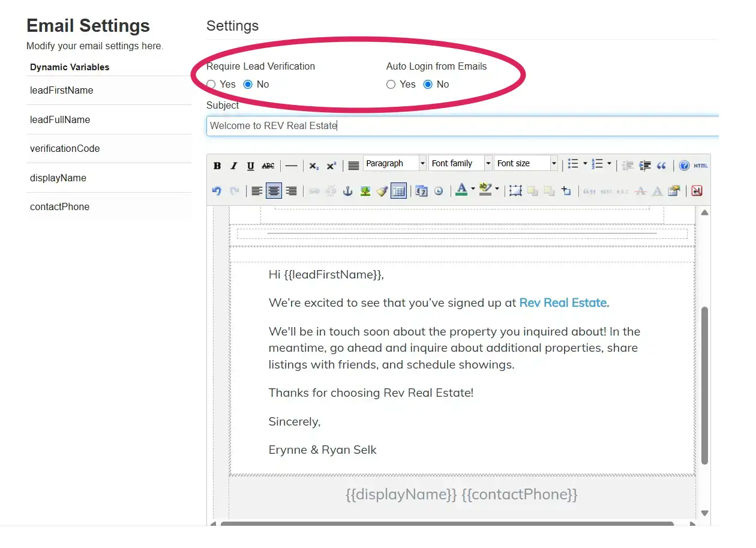This screenshot has height=548, width=756.
Task: Click the indent button
Action: pos(645,166)
